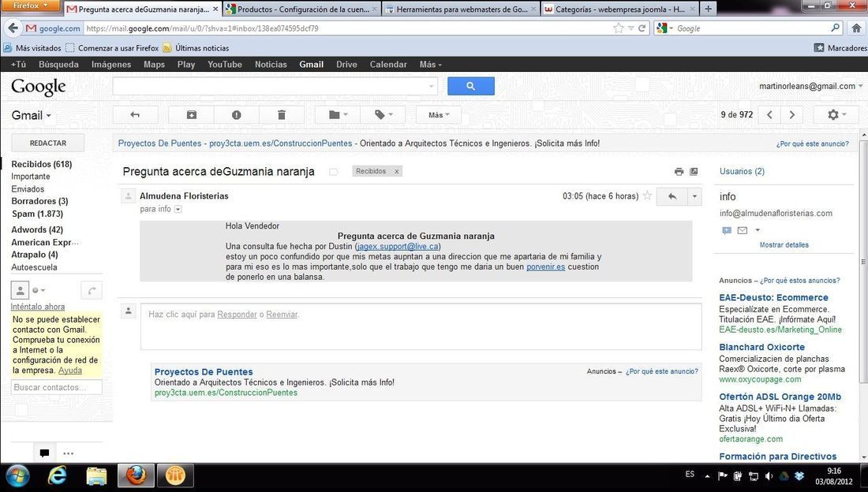Switch to Herramientas para webmasters tab
This screenshot has width=868, height=492.
[461, 9]
